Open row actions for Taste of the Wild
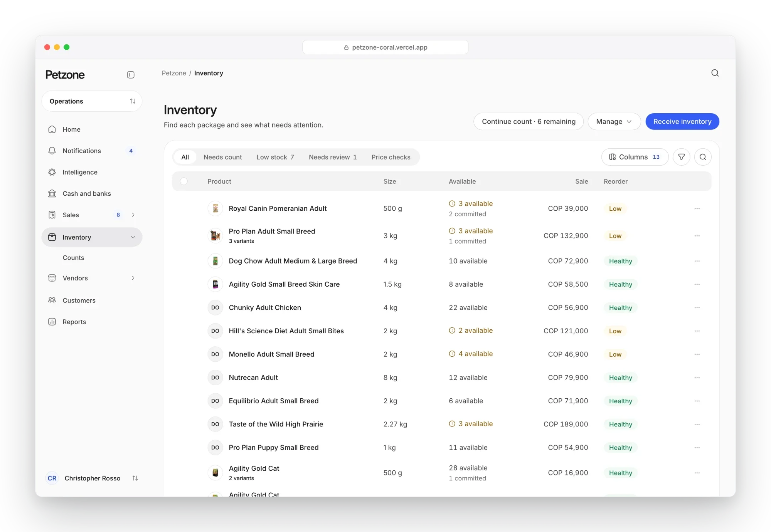 click(x=697, y=424)
